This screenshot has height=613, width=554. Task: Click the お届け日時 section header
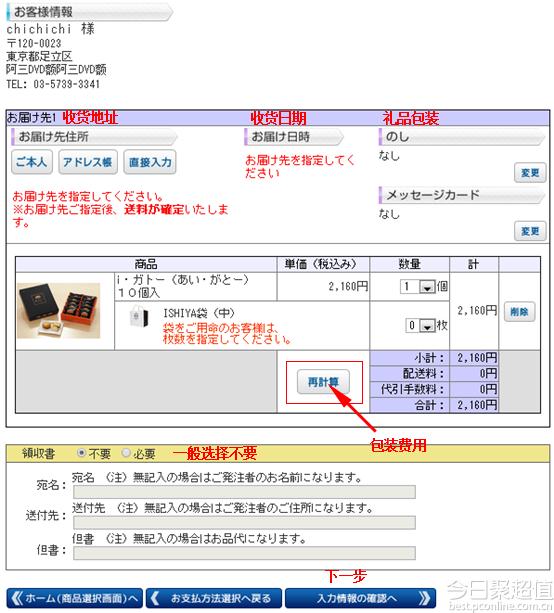pyautogui.click(x=294, y=137)
